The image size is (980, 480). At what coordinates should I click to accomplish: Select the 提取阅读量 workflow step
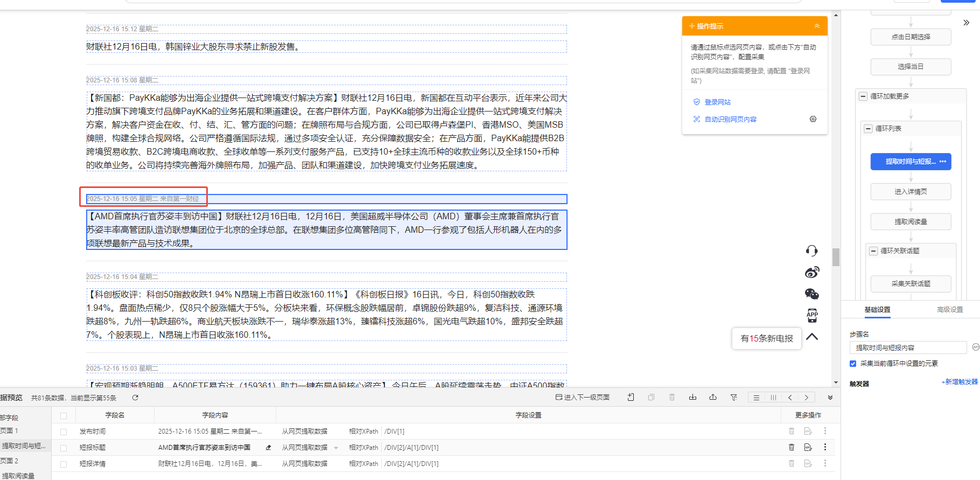911,222
